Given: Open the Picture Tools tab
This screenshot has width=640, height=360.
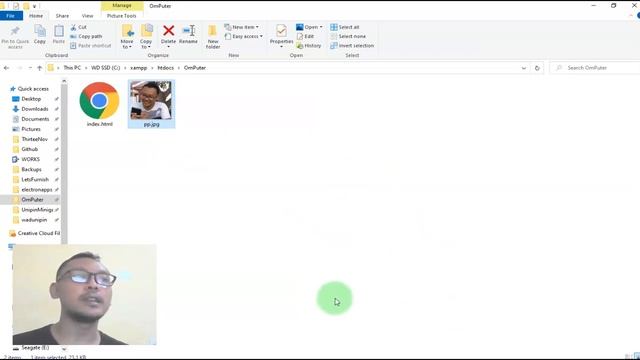Looking at the screenshot, I should click(x=122, y=16).
